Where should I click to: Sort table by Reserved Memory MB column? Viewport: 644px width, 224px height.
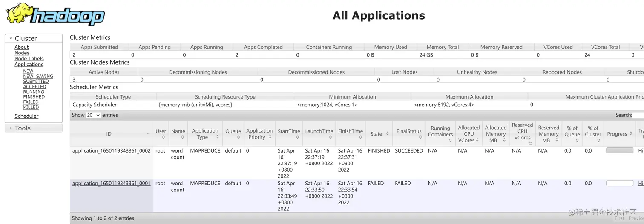point(549,134)
